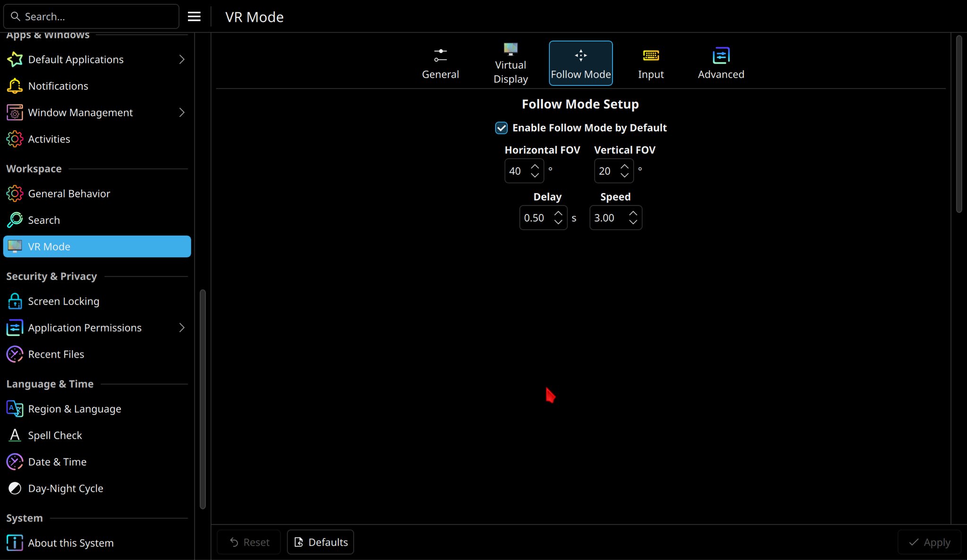Click the sidebar vertical scrollbar
Viewport: 967px width, 560px height.
(x=203, y=399)
